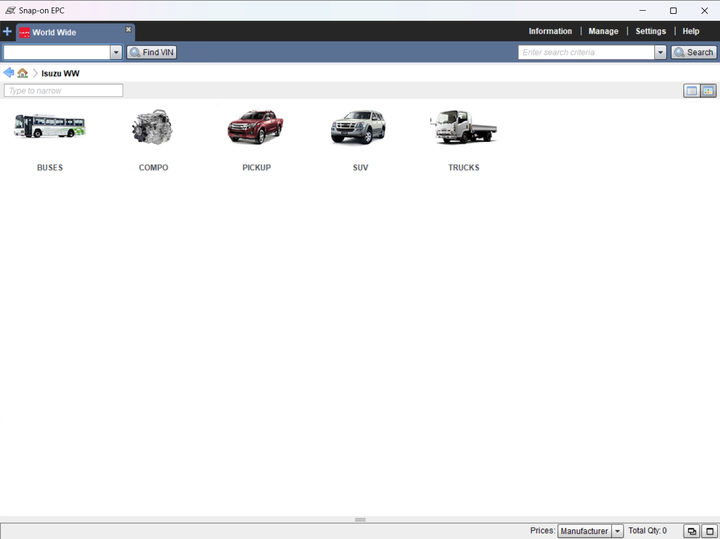Go back with the blue arrow icon
The height and width of the screenshot is (539, 720).
point(8,73)
